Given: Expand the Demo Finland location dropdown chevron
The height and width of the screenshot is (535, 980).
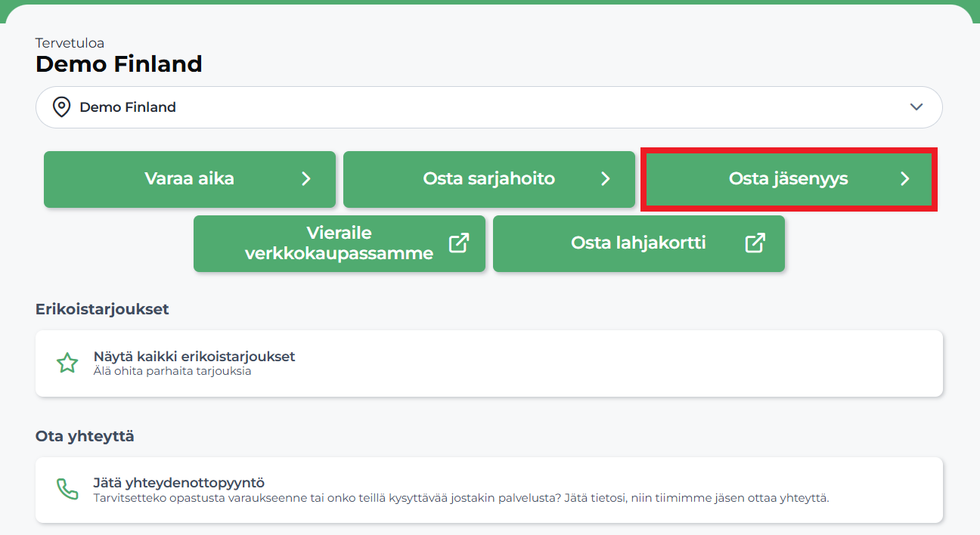Looking at the screenshot, I should tap(916, 107).
